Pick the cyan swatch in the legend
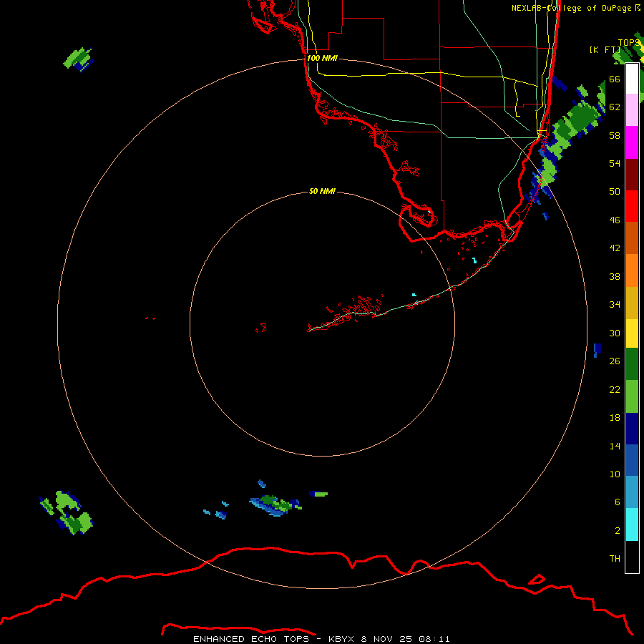 pos(632,525)
